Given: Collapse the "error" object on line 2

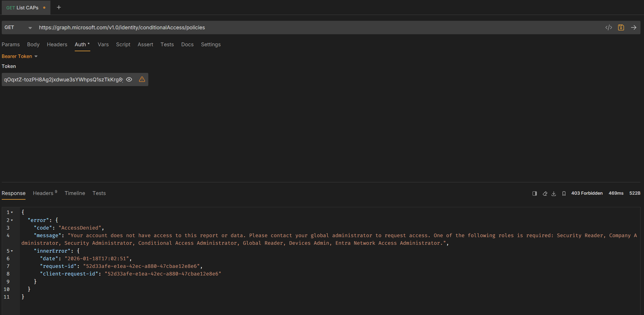Looking at the screenshot, I should click(12, 220).
